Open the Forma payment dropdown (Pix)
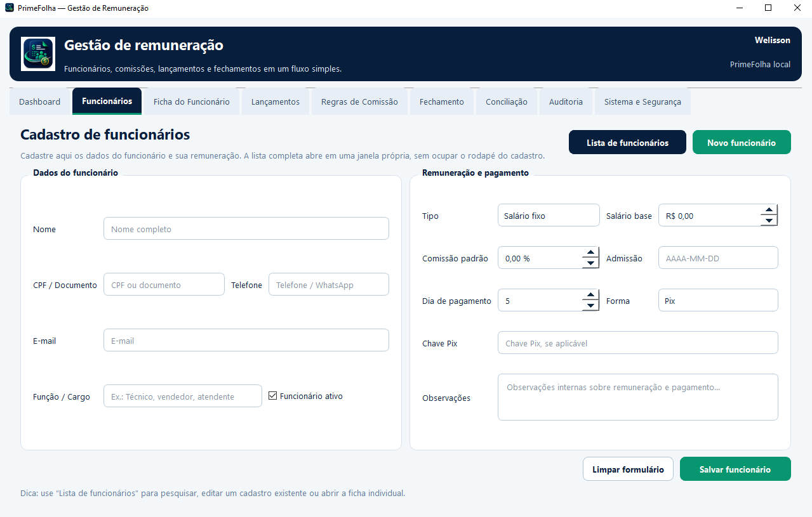The height and width of the screenshot is (517, 812). (x=718, y=301)
